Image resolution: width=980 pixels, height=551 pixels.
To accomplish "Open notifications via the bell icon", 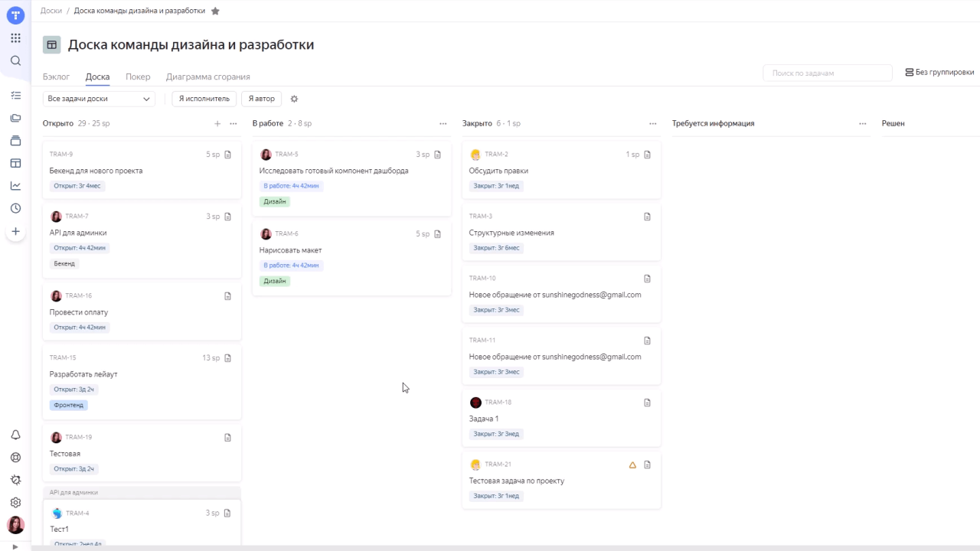I will [15, 434].
